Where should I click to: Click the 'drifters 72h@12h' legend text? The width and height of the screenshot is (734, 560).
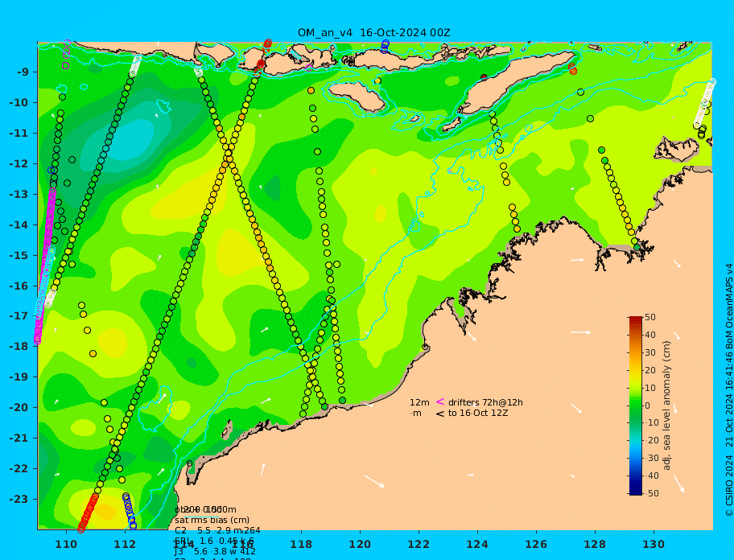click(485, 402)
